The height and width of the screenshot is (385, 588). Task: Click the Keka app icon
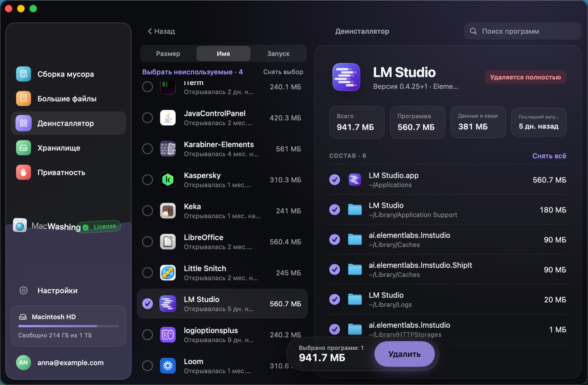(x=168, y=211)
